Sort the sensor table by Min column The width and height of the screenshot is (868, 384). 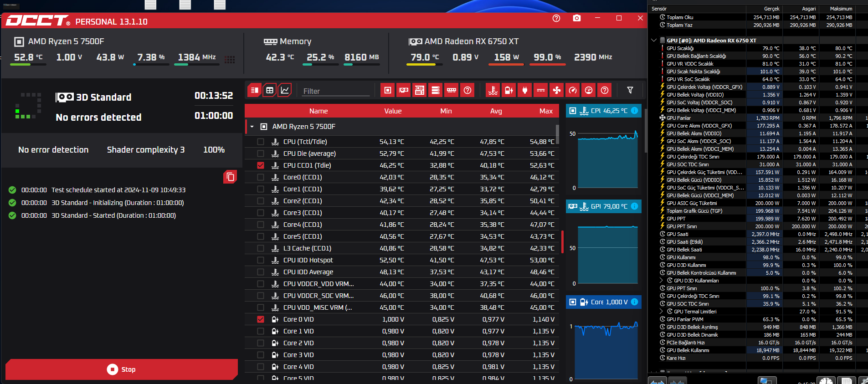pos(446,111)
